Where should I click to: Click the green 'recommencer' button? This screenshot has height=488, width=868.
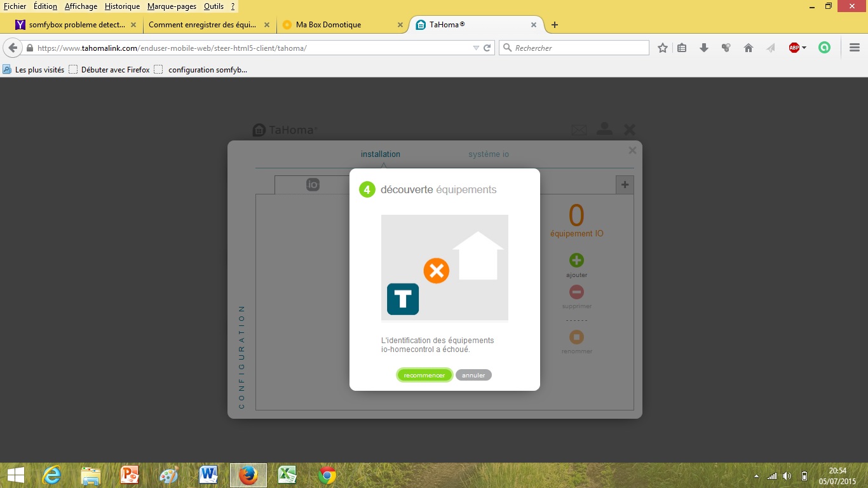pyautogui.click(x=424, y=375)
